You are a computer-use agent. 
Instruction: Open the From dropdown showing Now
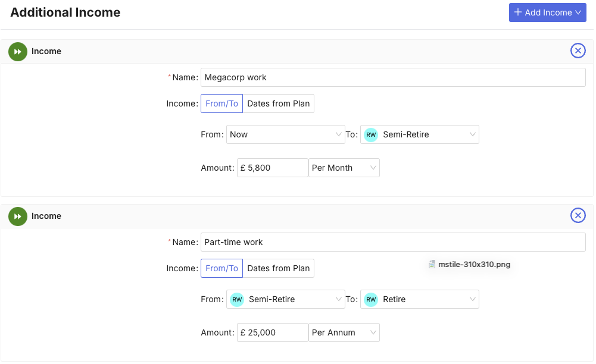[x=285, y=135]
